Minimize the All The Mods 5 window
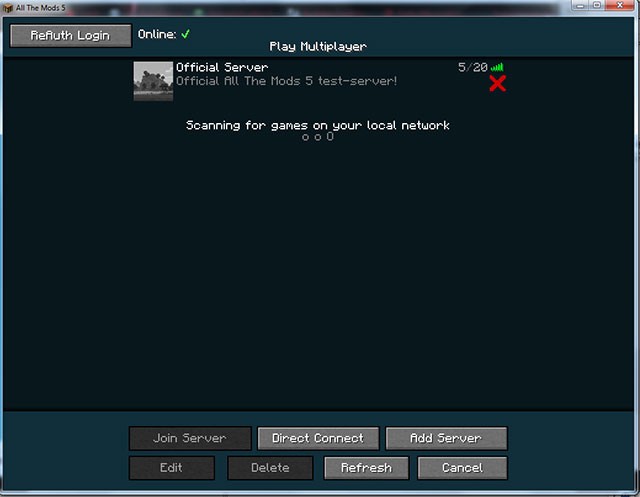640x497 pixels. (x=580, y=5)
